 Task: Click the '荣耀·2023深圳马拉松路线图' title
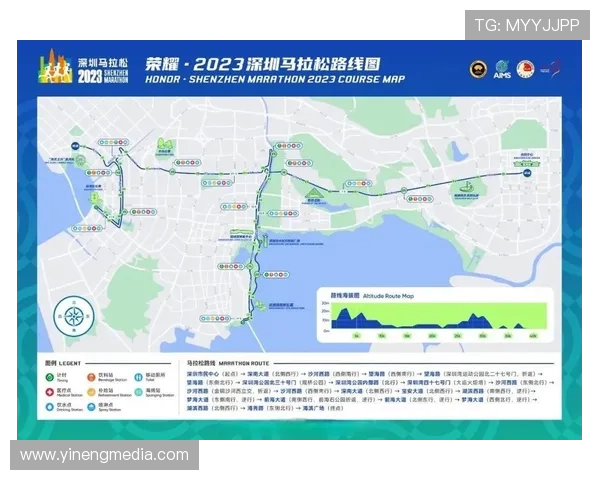click(x=262, y=64)
